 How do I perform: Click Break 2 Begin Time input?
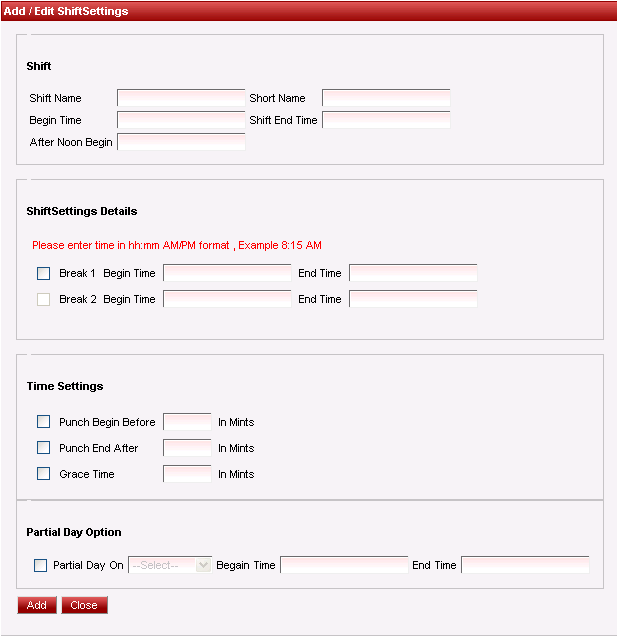227,299
